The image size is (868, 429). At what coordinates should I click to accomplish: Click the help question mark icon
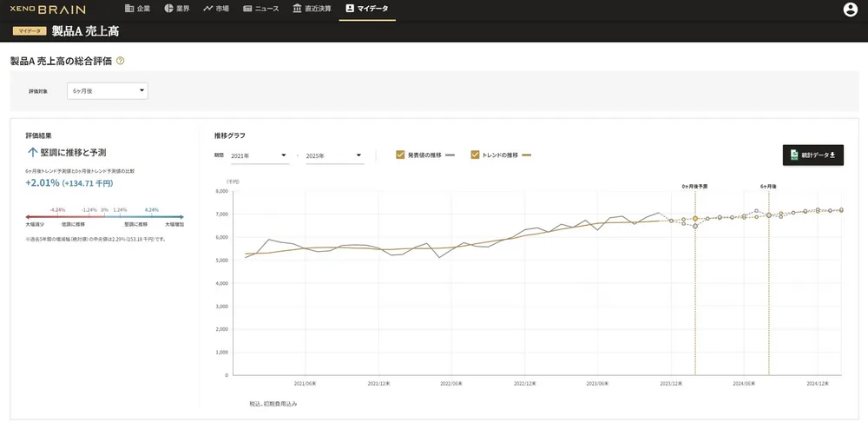(121, 61)
